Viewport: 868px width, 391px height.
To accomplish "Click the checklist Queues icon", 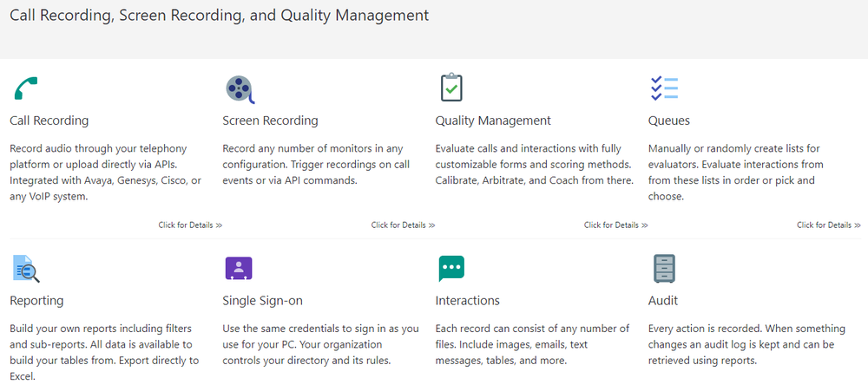I will [664, 88].
